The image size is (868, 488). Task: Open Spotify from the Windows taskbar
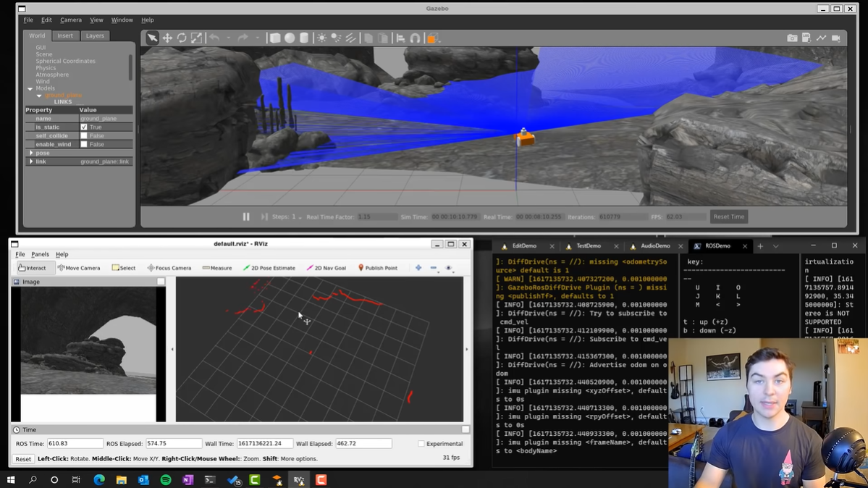pyautogui.click(x=166, y=480)
